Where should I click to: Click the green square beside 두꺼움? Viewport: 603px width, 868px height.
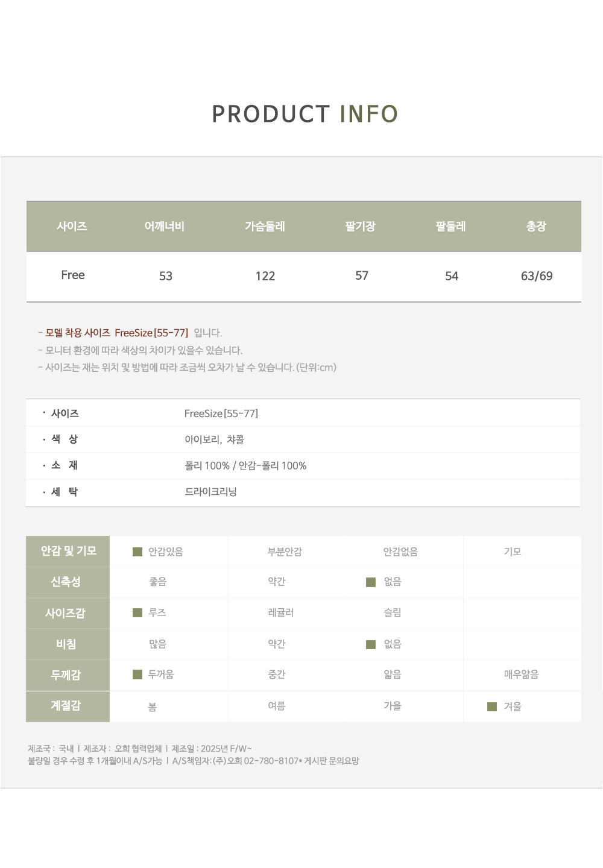tap(137, 675)
